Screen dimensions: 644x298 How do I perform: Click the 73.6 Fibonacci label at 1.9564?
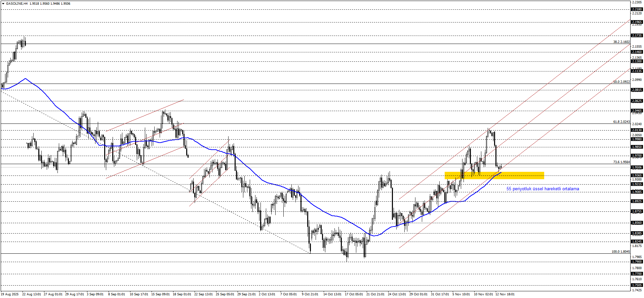coord(621,162)
